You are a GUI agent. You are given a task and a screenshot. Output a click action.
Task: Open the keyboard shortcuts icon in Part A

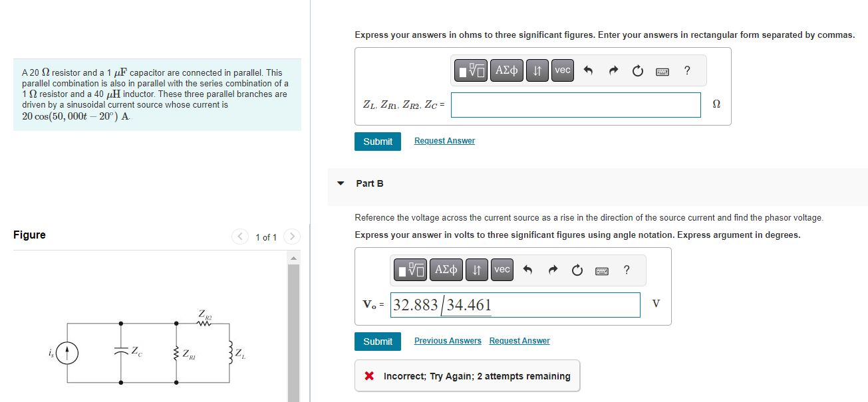[x=662, y=70]
